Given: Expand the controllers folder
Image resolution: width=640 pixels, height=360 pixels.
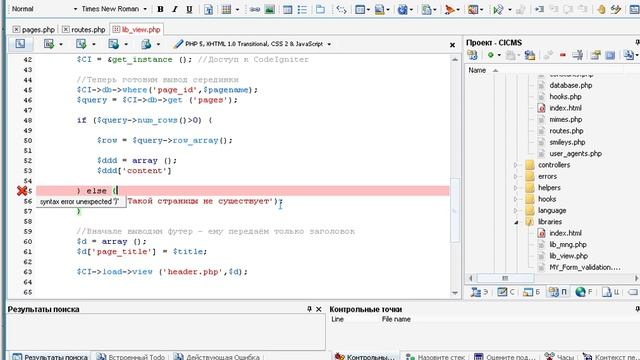Looking at the screenshot, I should coord(515,165).
